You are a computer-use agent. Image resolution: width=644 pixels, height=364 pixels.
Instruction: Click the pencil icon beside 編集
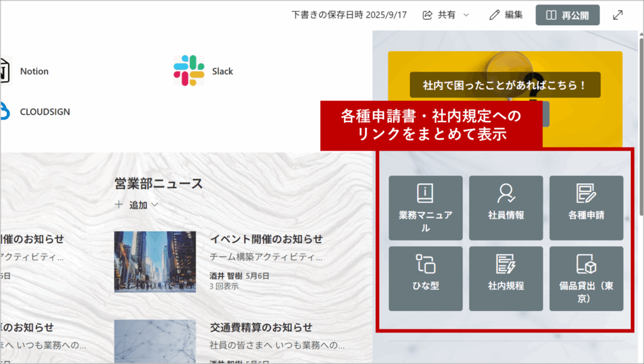pyautogui.click(x=494, y=15)
